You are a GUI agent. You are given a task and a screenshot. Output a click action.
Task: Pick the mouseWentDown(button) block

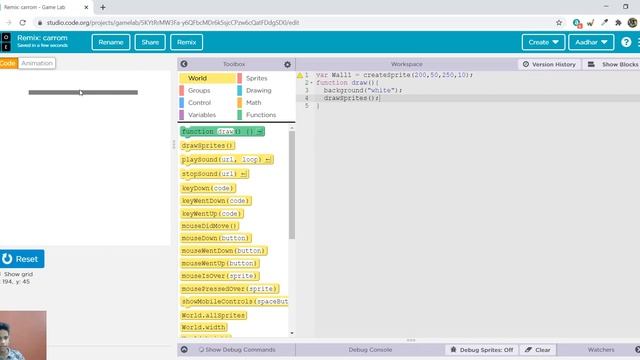(x=224, y=251)
